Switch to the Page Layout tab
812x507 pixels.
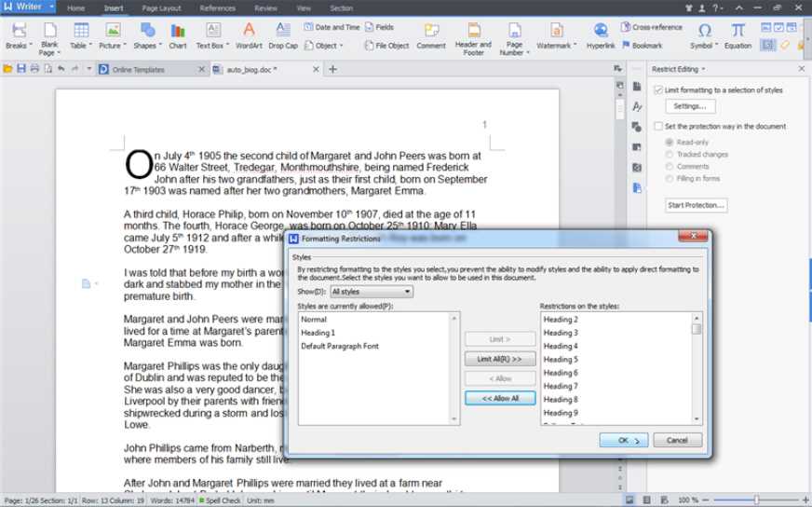coord(161,7)
